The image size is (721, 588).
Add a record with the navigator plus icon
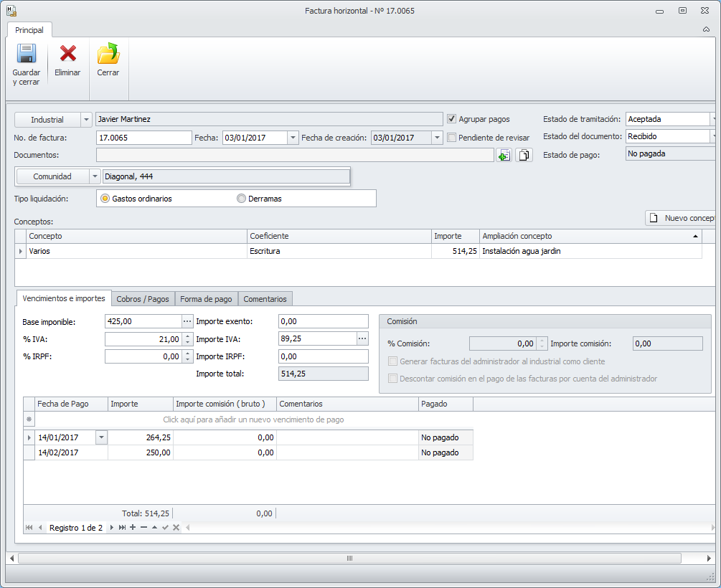(133, 528)
